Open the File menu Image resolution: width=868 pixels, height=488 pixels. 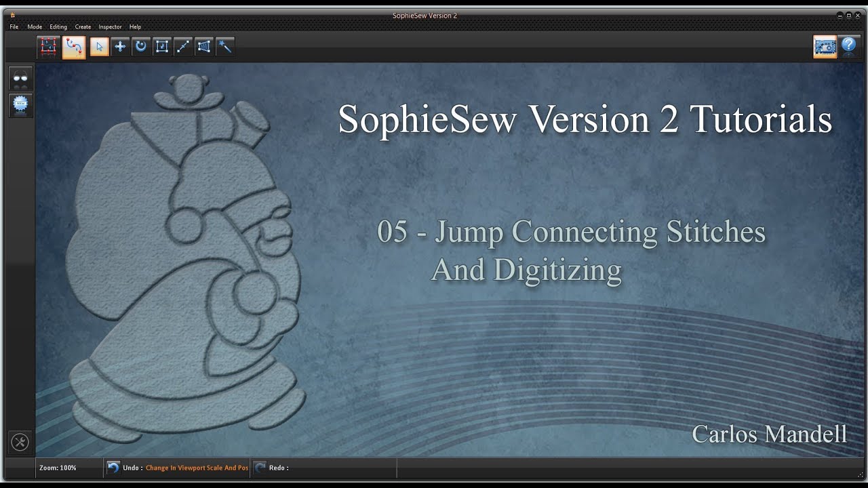click(14, 27)
